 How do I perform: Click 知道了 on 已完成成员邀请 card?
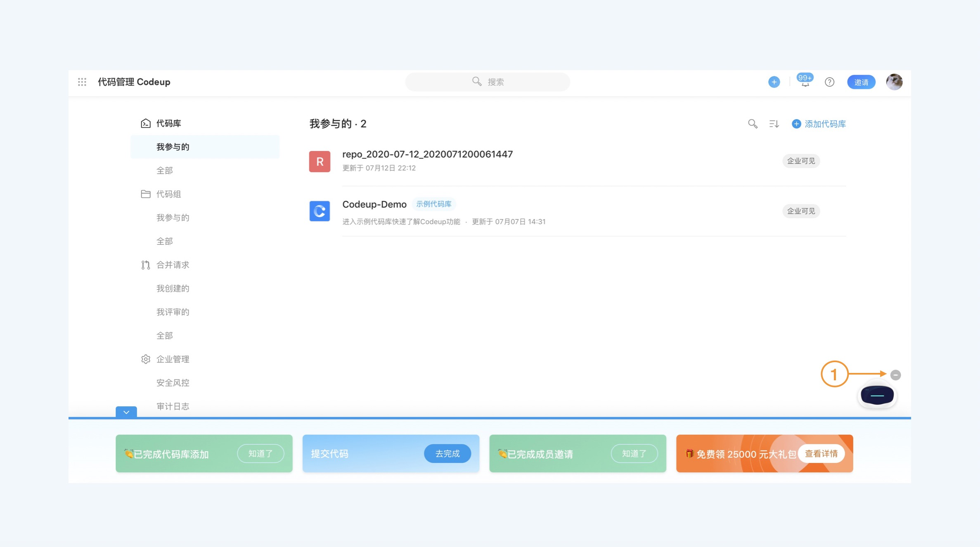pyautogui.click(x=634, y=454)
